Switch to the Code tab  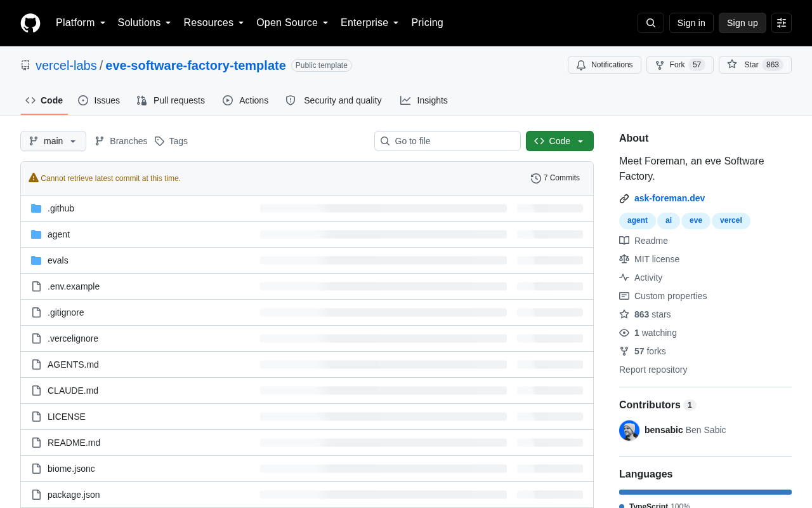tap(44, 100)
